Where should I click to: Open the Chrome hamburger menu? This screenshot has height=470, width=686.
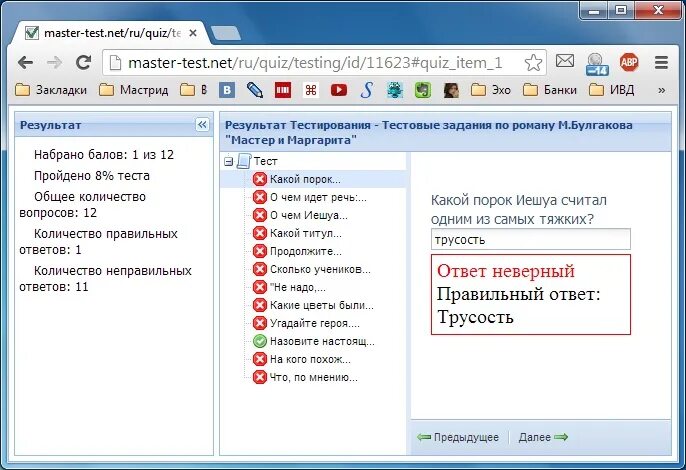click(x=661, y=63)
